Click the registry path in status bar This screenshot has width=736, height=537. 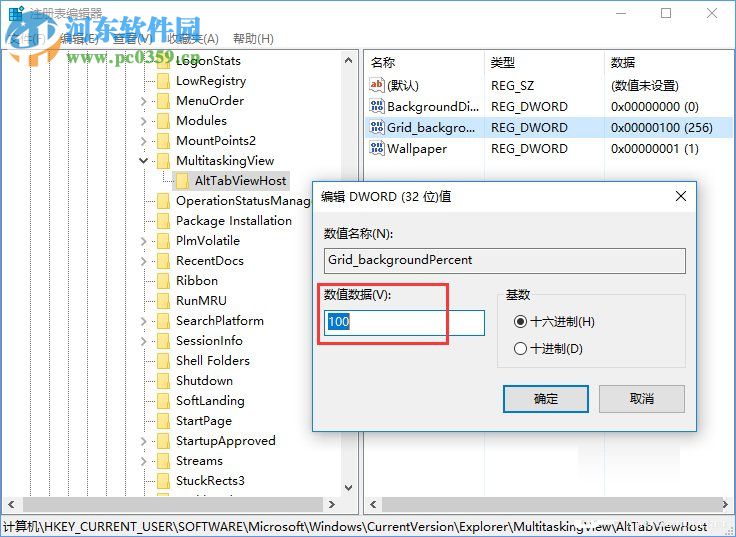(x=355, y=527)
